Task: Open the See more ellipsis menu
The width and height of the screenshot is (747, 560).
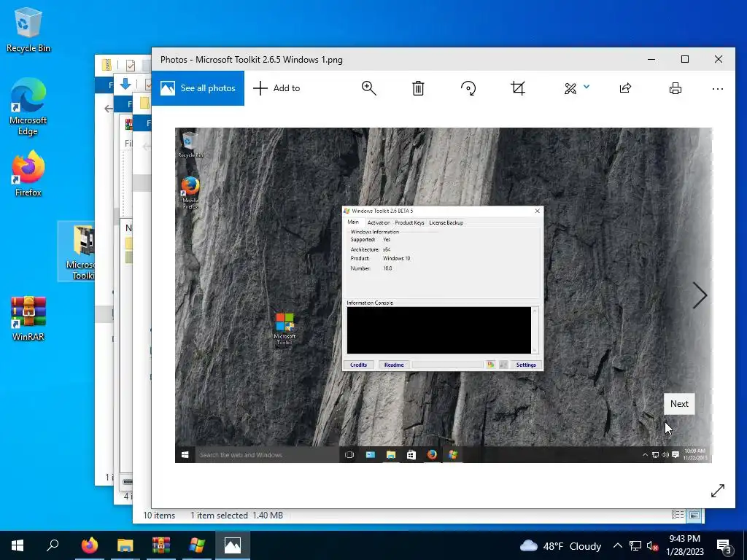Action: [718, 88]
